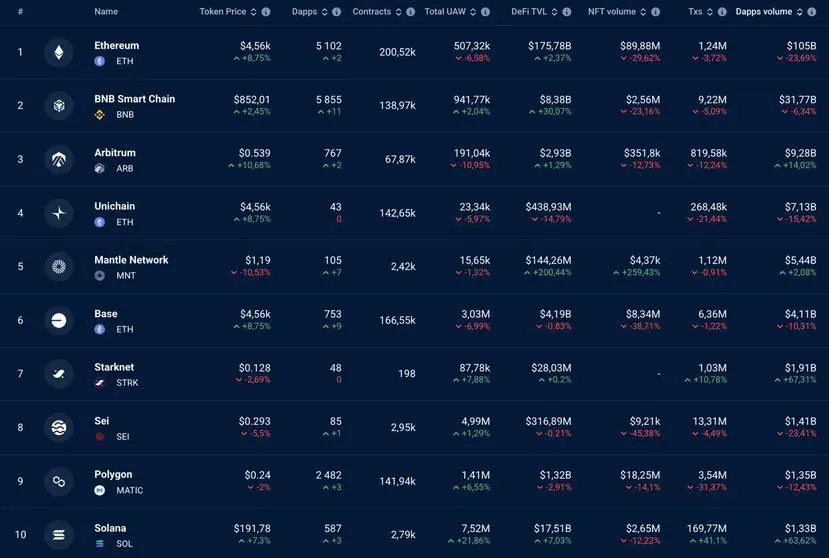
Task: Select BNB Smart Chain's 941,77k UAW value
Action: (x=472, y=99)
